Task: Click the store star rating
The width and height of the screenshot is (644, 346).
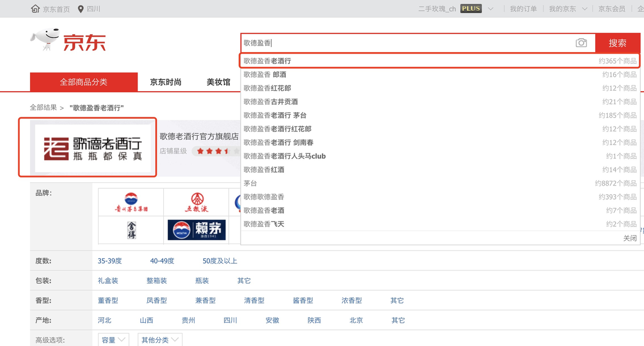Action: point(216,151)
